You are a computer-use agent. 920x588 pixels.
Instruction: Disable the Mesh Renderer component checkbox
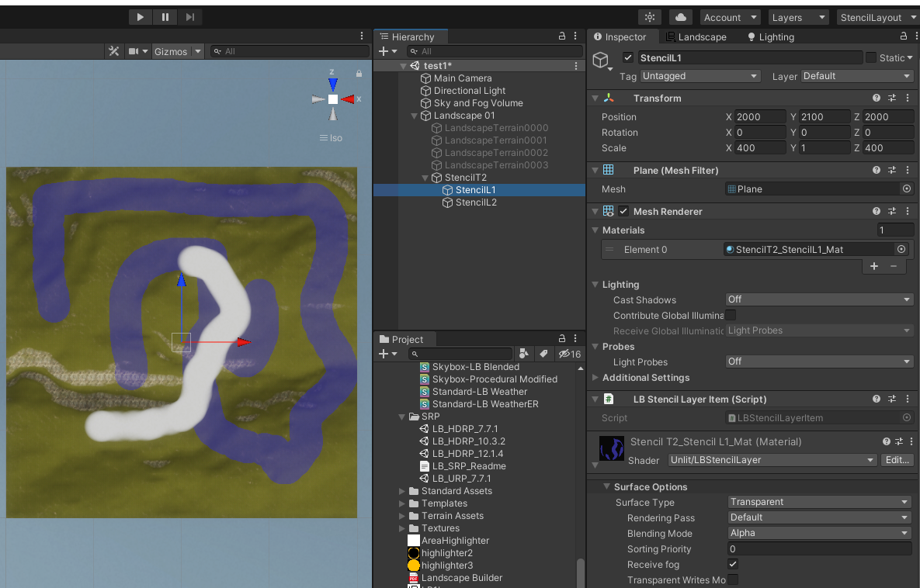pyautogui.click(x=625, y=211)
